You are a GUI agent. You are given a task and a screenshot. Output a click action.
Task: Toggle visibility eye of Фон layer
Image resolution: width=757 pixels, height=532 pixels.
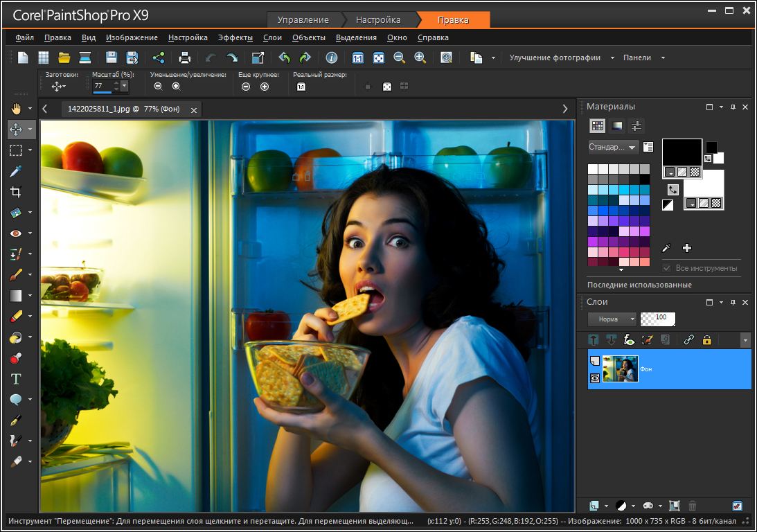click(594, 378)
